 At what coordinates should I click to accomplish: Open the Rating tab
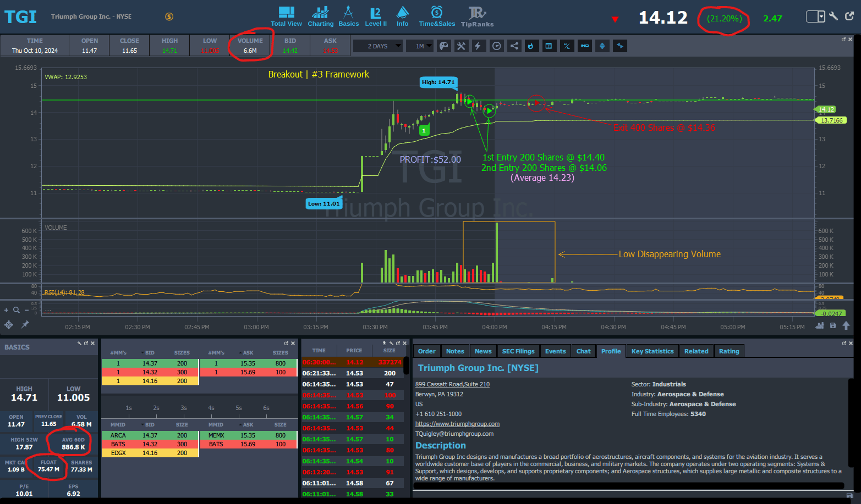click(x=729, y=351)
